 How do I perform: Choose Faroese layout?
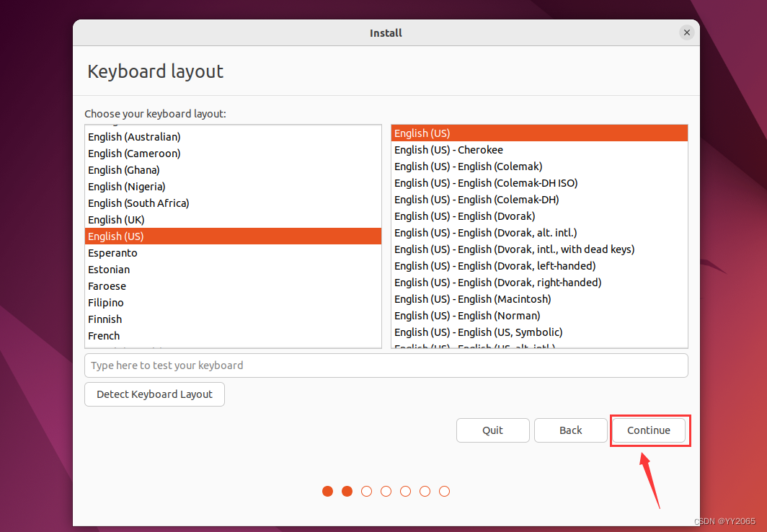tap(233, 286)
